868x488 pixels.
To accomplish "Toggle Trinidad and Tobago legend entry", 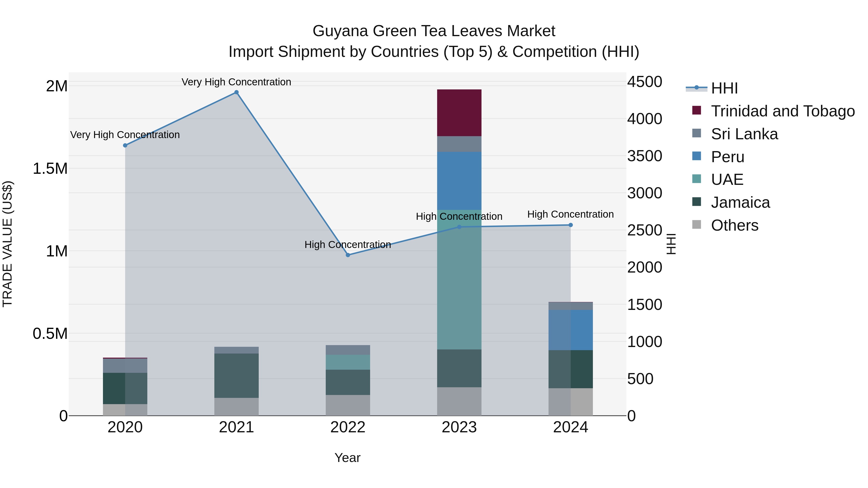I will 773,111.
